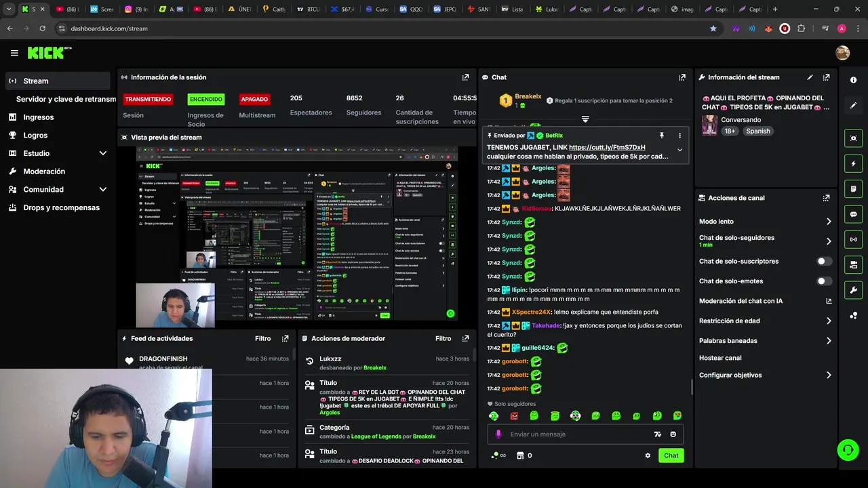This screenshot has width=868, height=488.
Task: Open Restricción de edad options arrow
Action: point(829,321)
